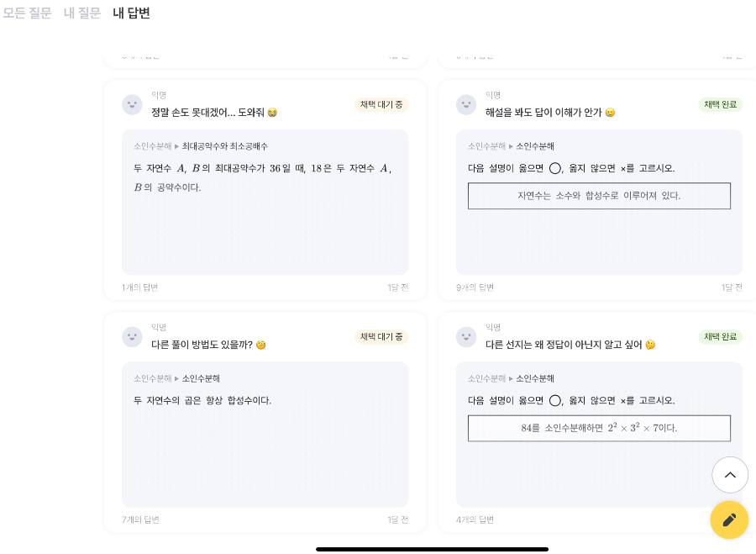
Task: Click the boxed problem statement about 자연수 and 소수
Action: [599, 196]
